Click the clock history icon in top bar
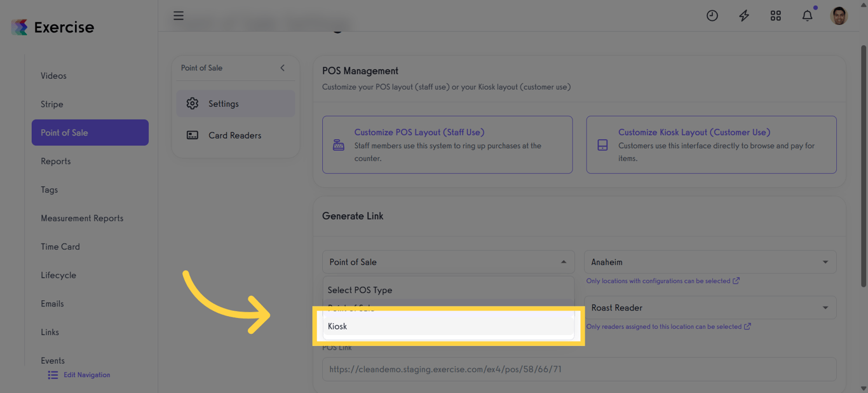This screenshot has height=393, width=868. pos(712,15)
